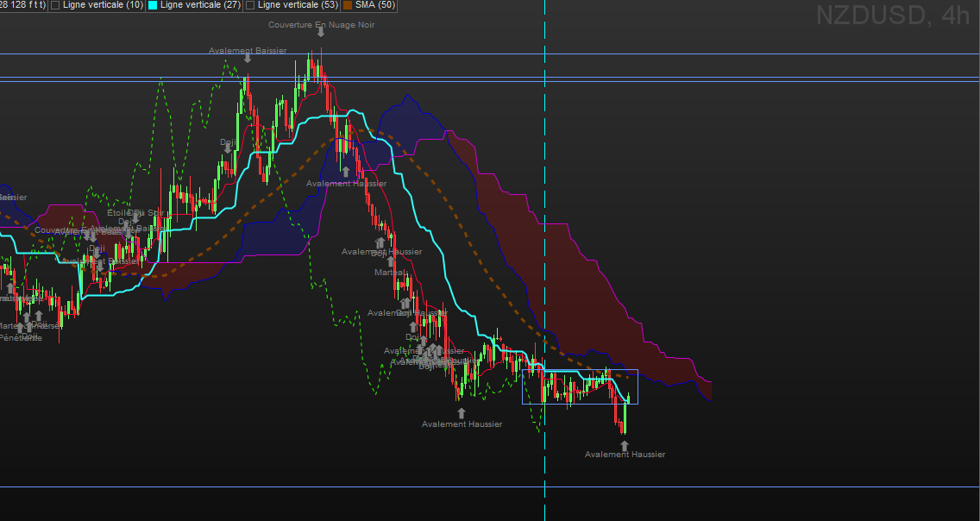This screenshot has width=980, height=521.
Task: Click the cyan box for Ligne verticale (27)
Action: click(x=154, y=5)
